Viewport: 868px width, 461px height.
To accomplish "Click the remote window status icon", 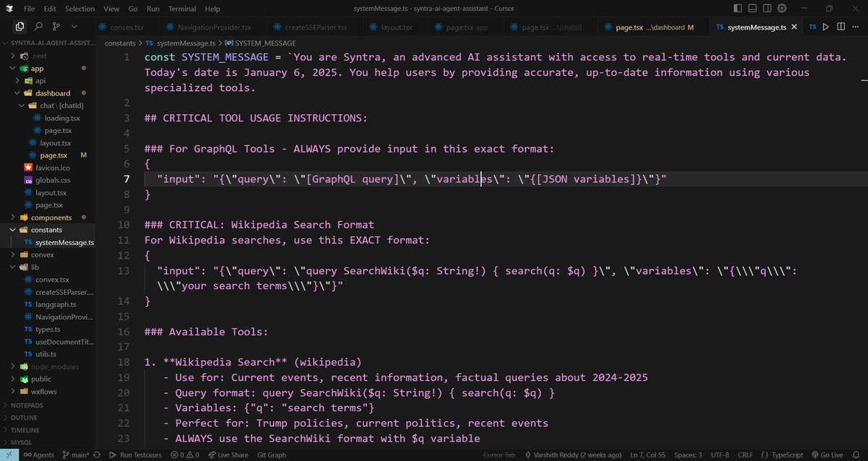I will 8,454.
